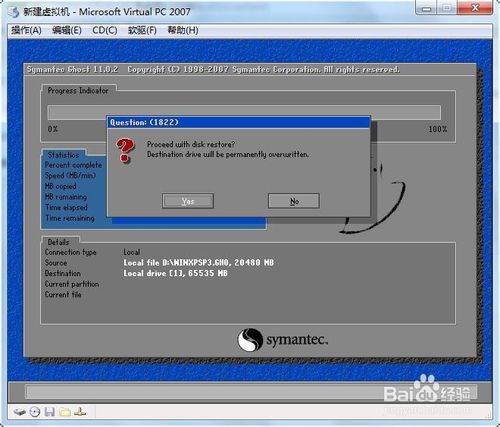Viewport: 500px width, 427px height.
Task: Click No to cancel disk restore
Action: pyautogui.click(x=294, y=201)
